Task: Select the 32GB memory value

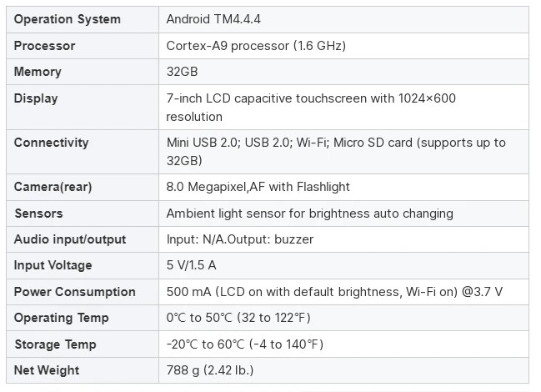Action: click(x=183, y=72)
